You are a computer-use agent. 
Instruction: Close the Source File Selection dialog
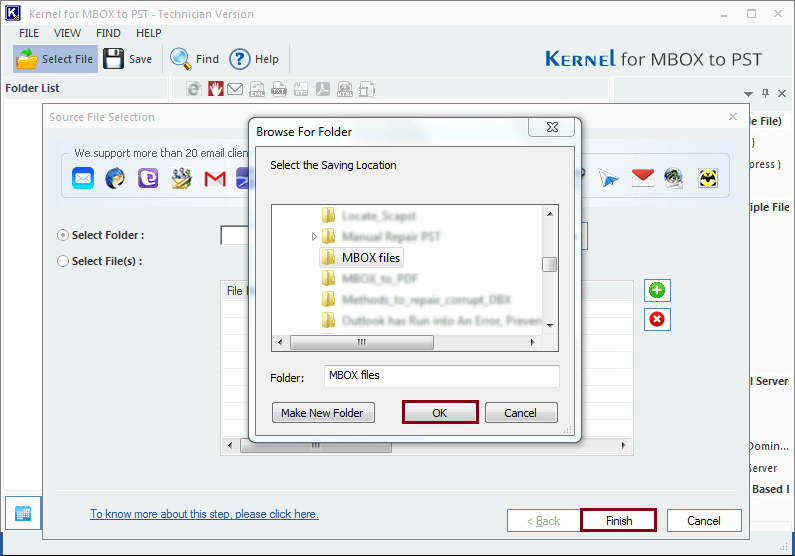point(733,117)
